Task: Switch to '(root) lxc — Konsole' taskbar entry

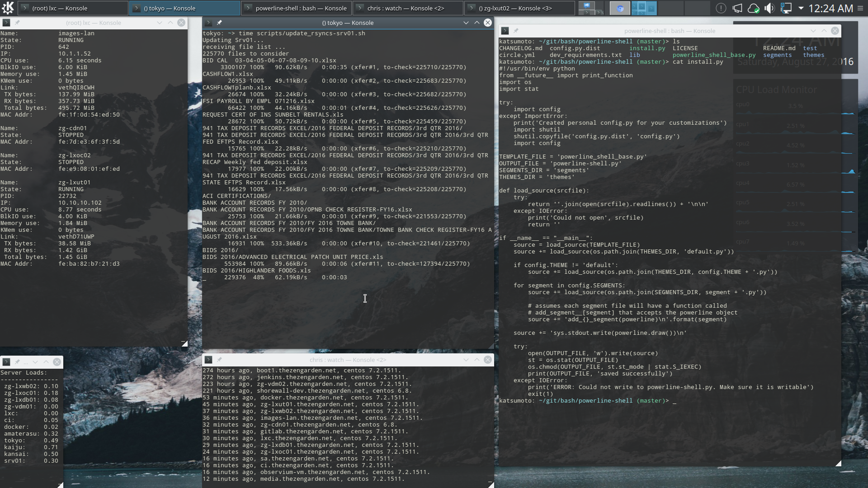Action: 73,8
